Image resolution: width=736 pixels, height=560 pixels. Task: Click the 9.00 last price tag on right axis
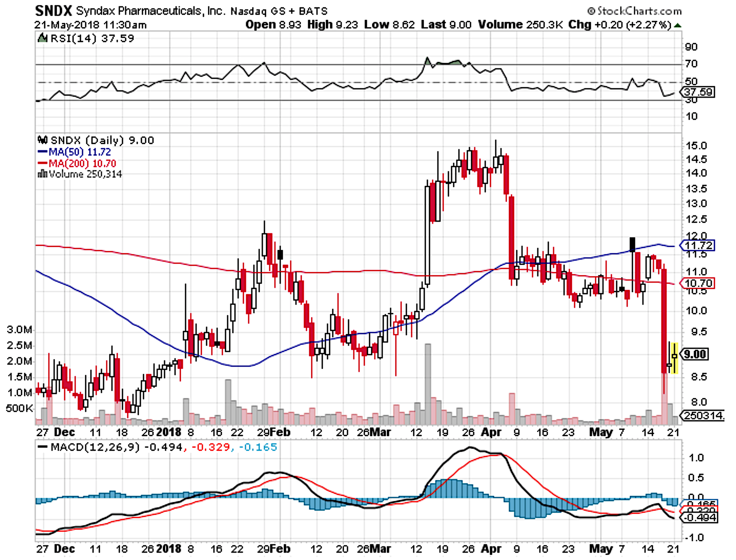[x=694, y=354]
